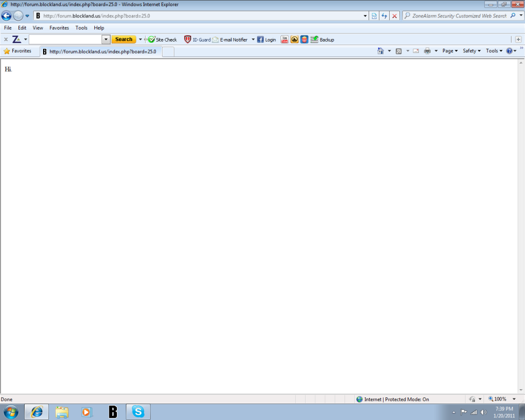Click the YouTube icon in ZoneAlarm toolbar

tap(285, 39)
